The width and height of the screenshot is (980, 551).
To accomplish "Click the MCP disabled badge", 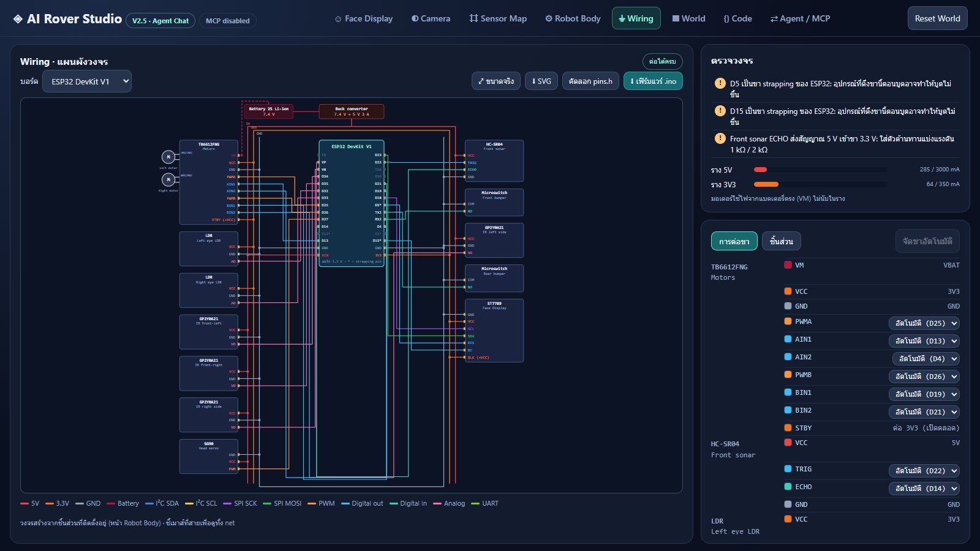I will click(227, 21).
